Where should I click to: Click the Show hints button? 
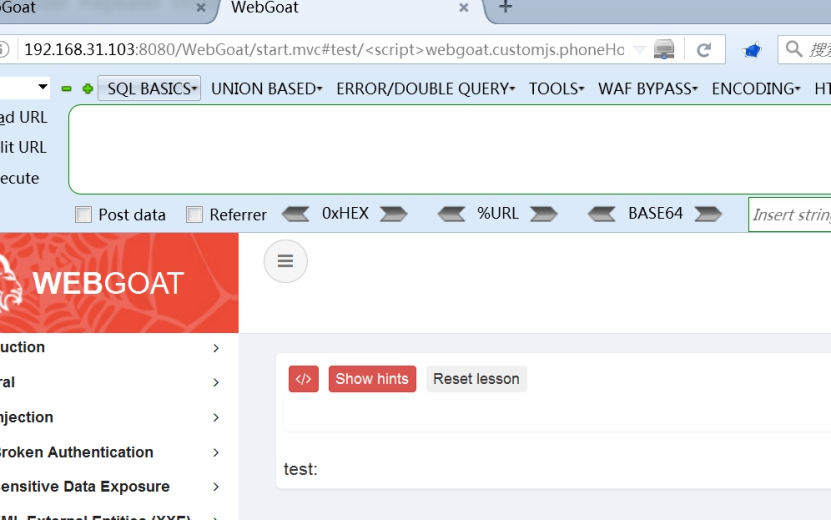[372, 379]
